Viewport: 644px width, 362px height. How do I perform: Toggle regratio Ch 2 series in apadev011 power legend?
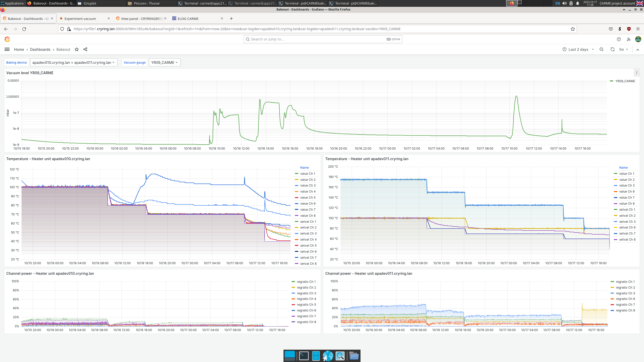coord(625,288)
